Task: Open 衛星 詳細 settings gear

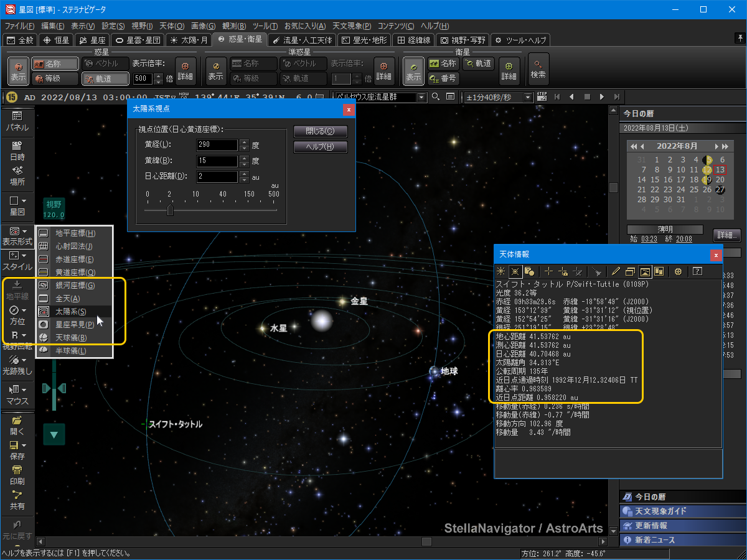Action: [509, 71]
